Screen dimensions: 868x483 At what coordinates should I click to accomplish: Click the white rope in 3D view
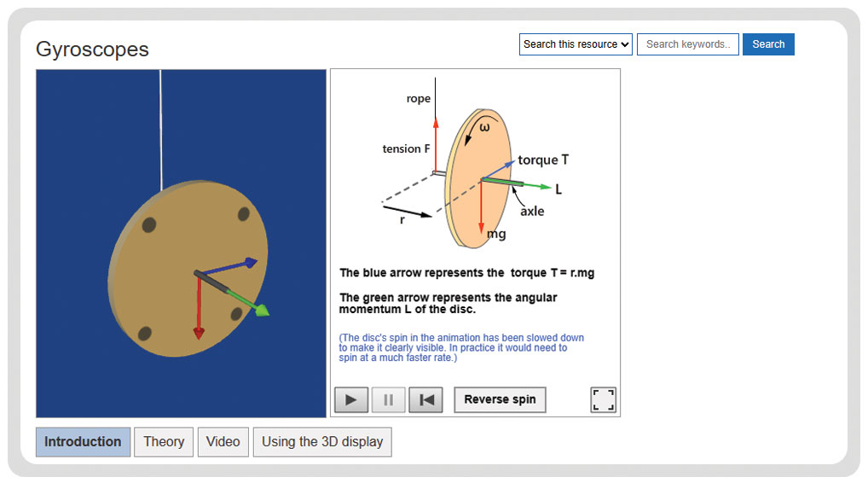pyautogui.click(x=161, y=131)
